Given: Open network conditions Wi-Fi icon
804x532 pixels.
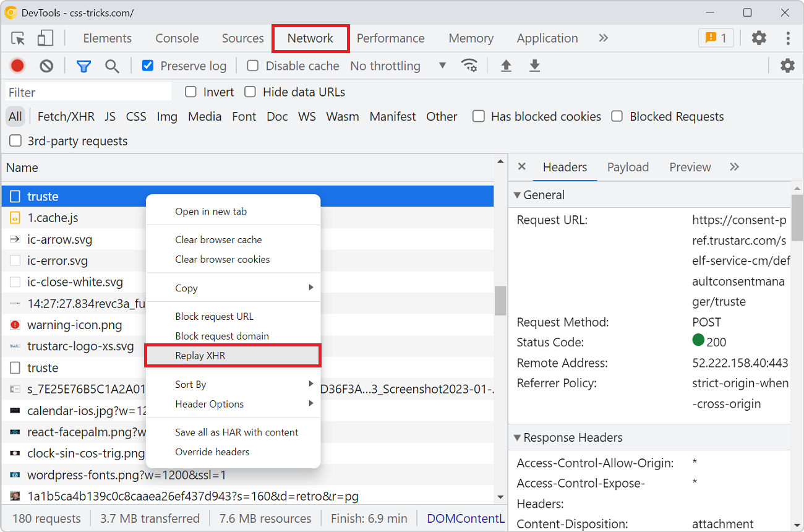Looking at the screenshot, I should (469, 66).
